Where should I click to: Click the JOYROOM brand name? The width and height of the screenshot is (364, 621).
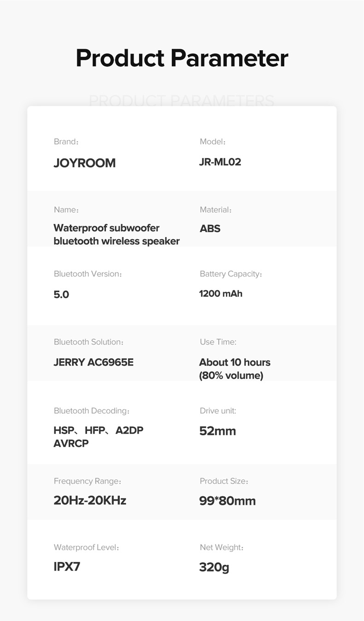(x=84, y=163)
